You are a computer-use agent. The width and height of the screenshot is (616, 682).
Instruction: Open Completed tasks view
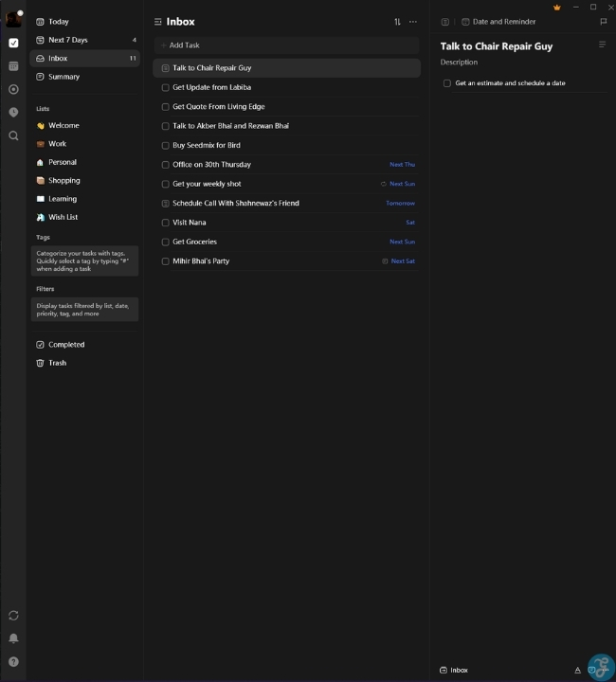[85, 345]
